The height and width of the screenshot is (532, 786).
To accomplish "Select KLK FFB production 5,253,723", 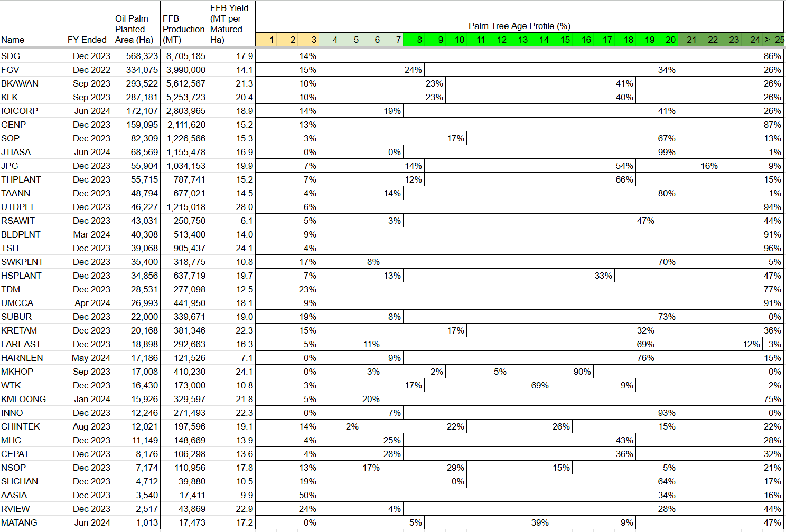I will coord(184,97).
